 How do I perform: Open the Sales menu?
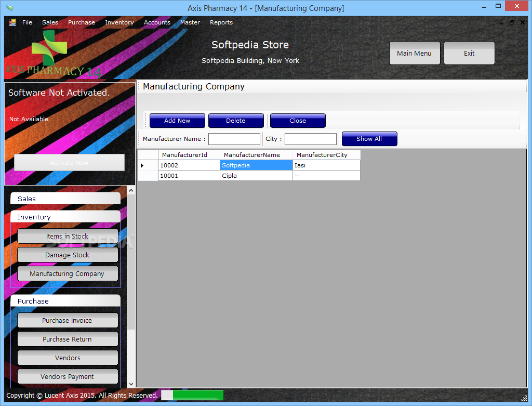coord(50,22)
